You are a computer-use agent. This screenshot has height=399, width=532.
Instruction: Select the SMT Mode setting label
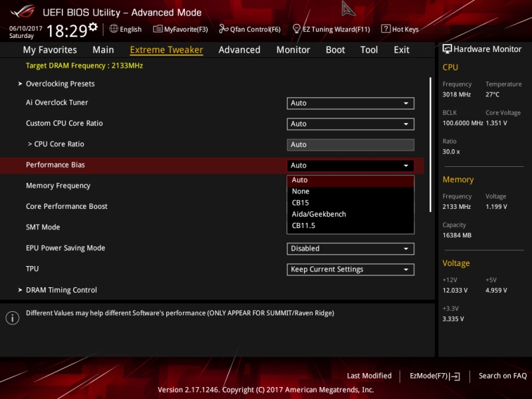43,227
